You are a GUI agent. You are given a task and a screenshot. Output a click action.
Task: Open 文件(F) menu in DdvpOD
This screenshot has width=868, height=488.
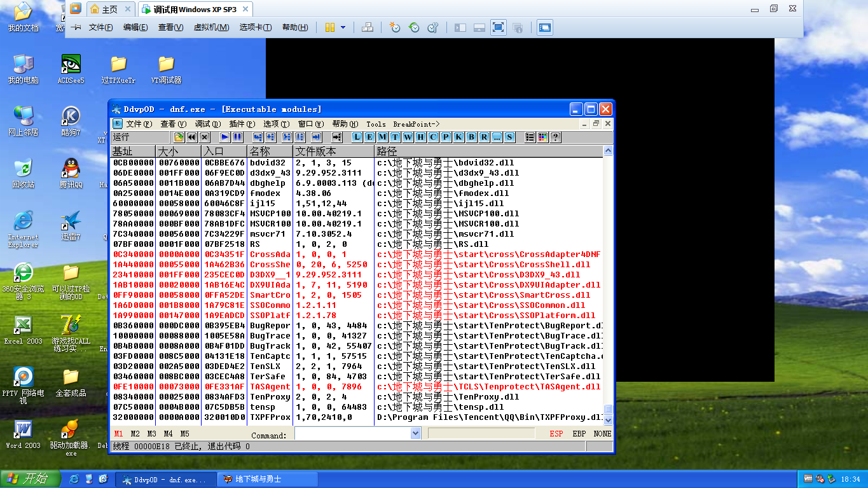(139, 124)
